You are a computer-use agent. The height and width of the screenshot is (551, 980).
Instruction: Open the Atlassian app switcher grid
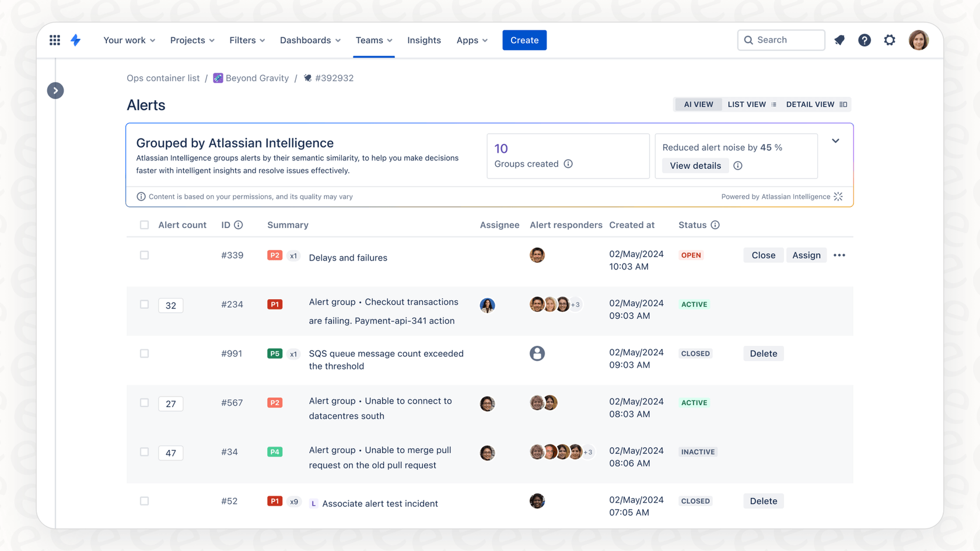click(55, 40)
